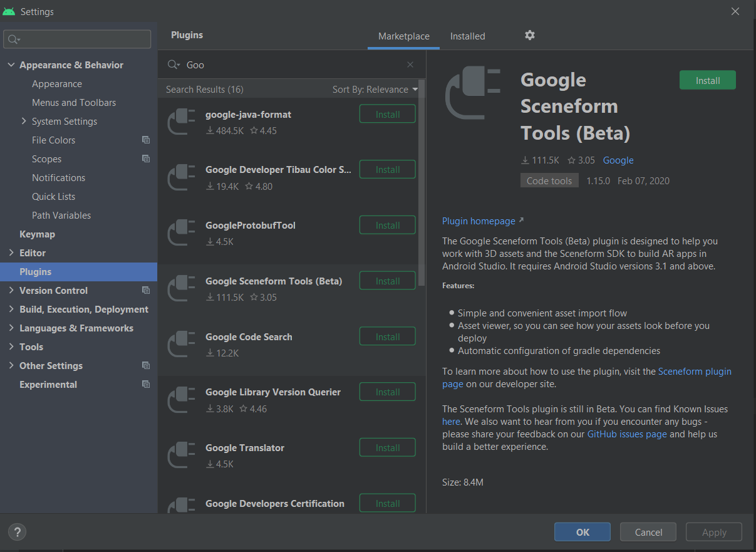Switch to the Installed tab
This screenshot has width=756, height=552.
tap(467, 36)
